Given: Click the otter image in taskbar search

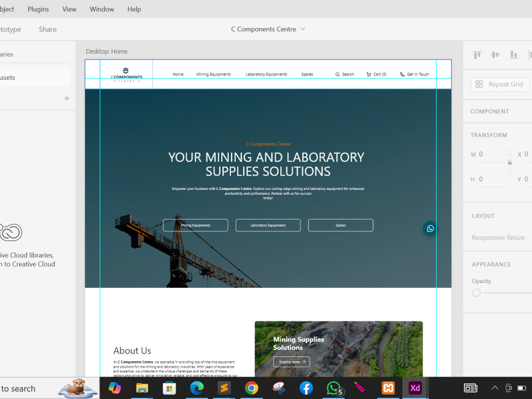Looking at the screenshot, I should (x=77, y=388).
